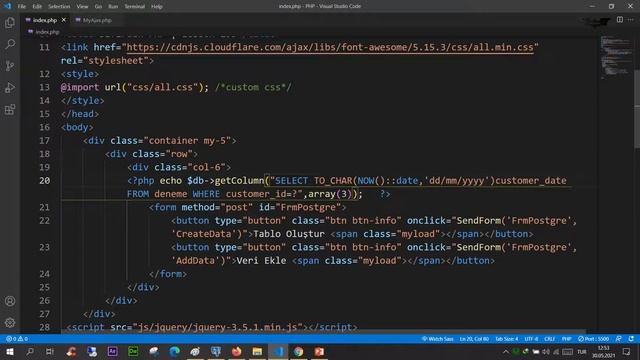
Task: Click the Ln 20, Col 80 cursor position
Action: [474, 339]
